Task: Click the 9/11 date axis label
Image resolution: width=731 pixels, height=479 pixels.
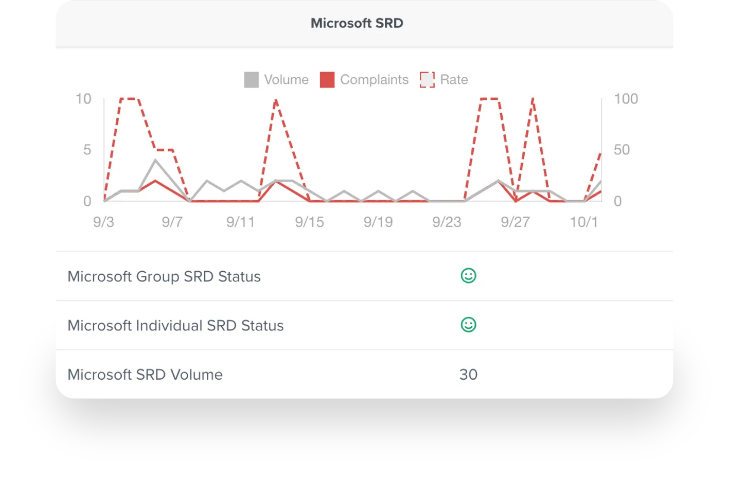Action: 241,222
